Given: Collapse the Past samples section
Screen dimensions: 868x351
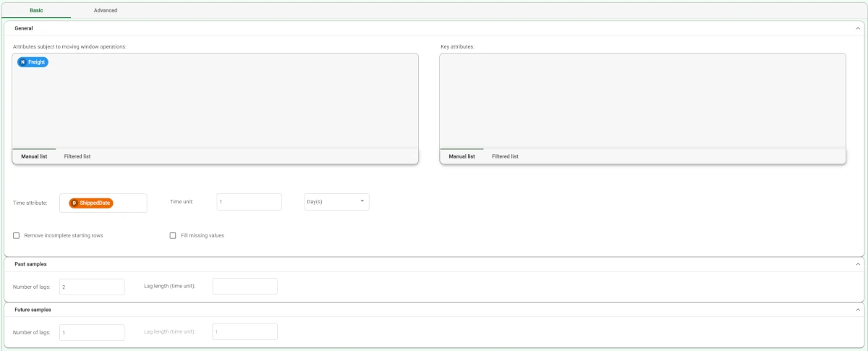Looking at the screenshot, I should point(857,264).
